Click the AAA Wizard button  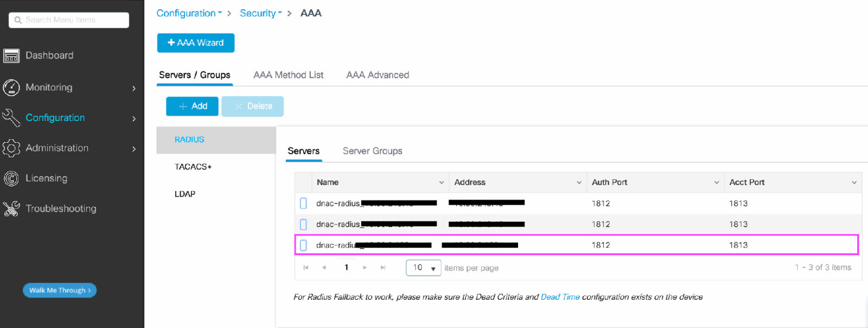196,43
